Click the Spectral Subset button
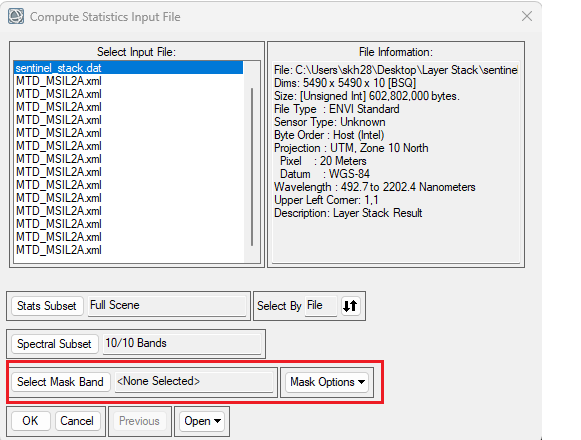Image resolution: width=581 pixels, height=440 pixels. click(x=54, y=344)
